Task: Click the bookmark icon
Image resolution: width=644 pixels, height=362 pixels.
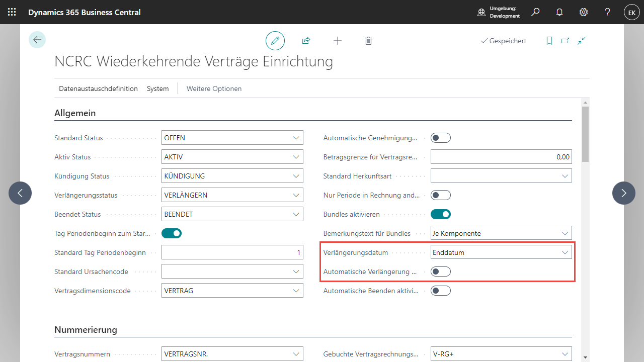Action: [x=549, y=41]
